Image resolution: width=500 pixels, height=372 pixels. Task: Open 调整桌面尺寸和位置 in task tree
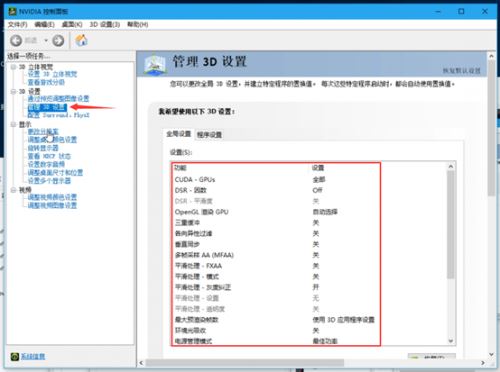tap(55, 173)
